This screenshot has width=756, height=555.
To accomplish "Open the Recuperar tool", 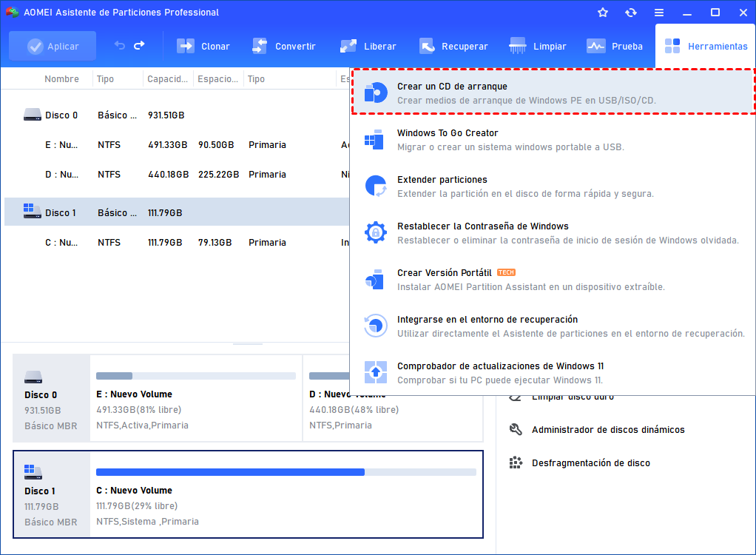I will (x=427, y=46).
